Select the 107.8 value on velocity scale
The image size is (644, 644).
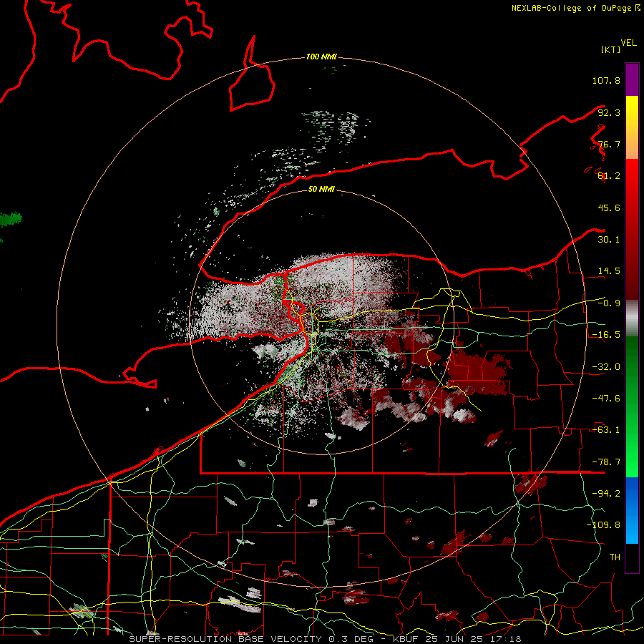coord(606,80)
